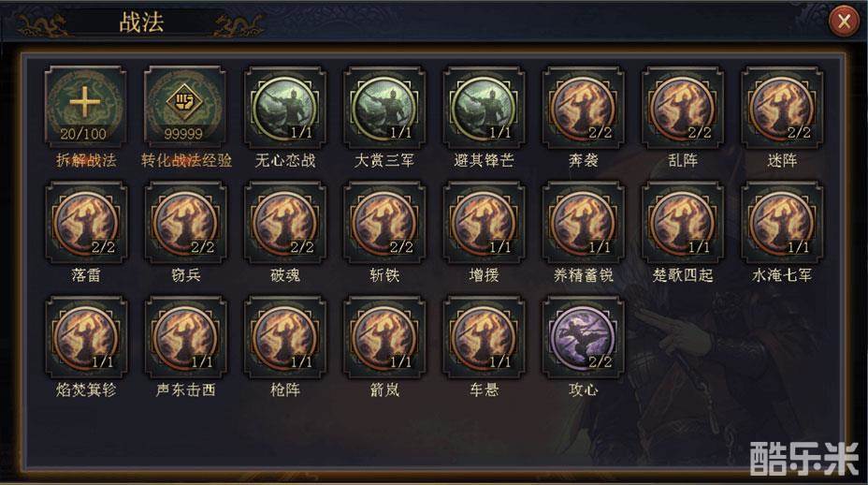Open the 增援 tactic
The height and width of the screenshot is (485, 868).
coord(484,222)
